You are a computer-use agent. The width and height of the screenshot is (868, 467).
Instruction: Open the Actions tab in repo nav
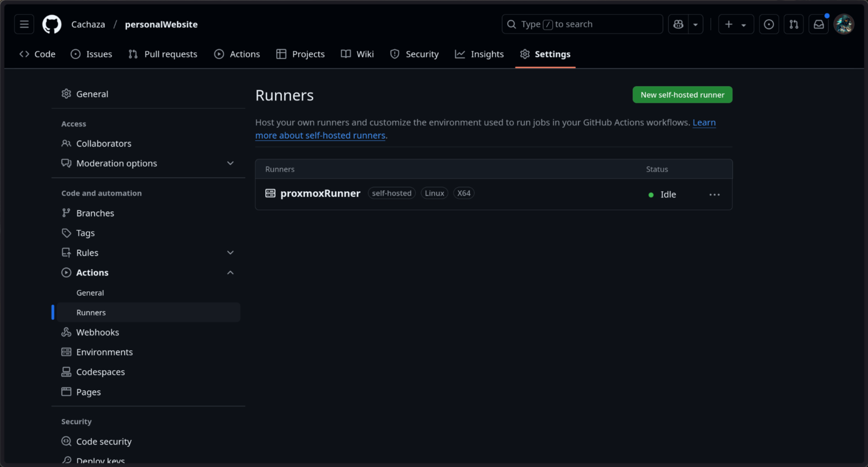pos(237,54)
